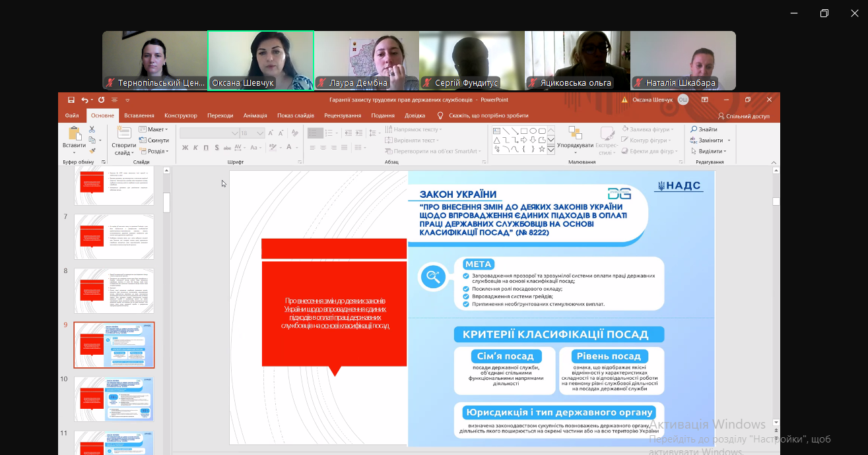Toggle strikethrough abc formatting
The height and width of the screenshot is (455, 868).
(226, 148)
